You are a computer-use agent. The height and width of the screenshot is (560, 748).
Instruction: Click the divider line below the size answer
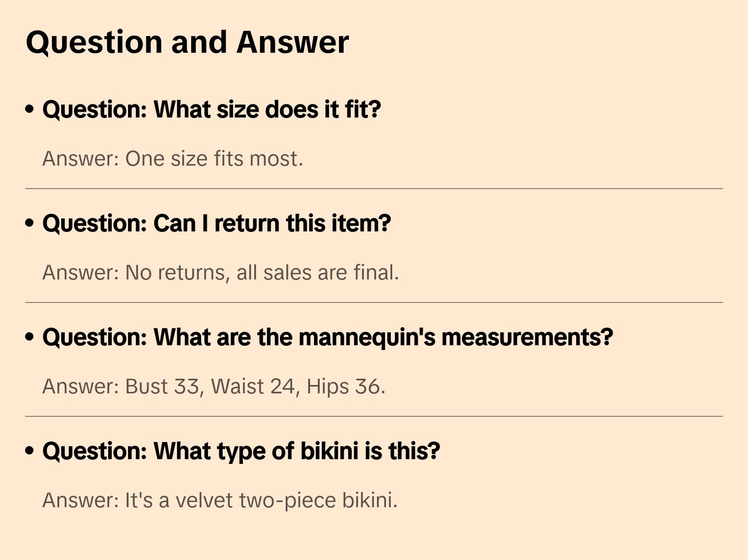tap(374, 189)
